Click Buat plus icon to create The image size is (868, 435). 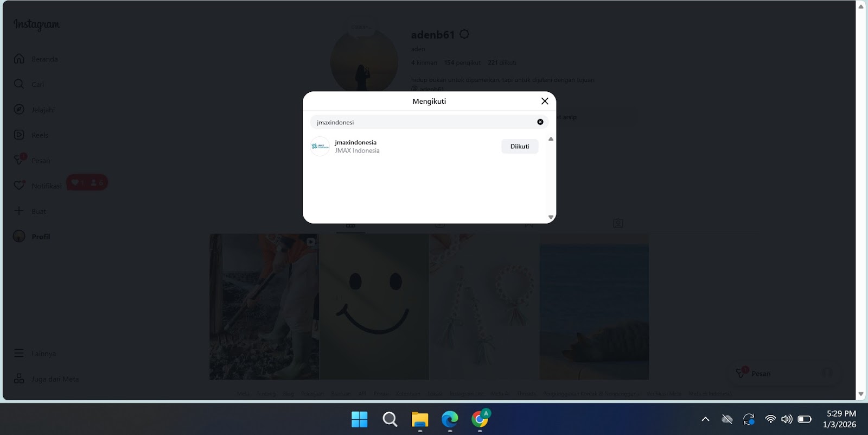(x=19, y=211)
